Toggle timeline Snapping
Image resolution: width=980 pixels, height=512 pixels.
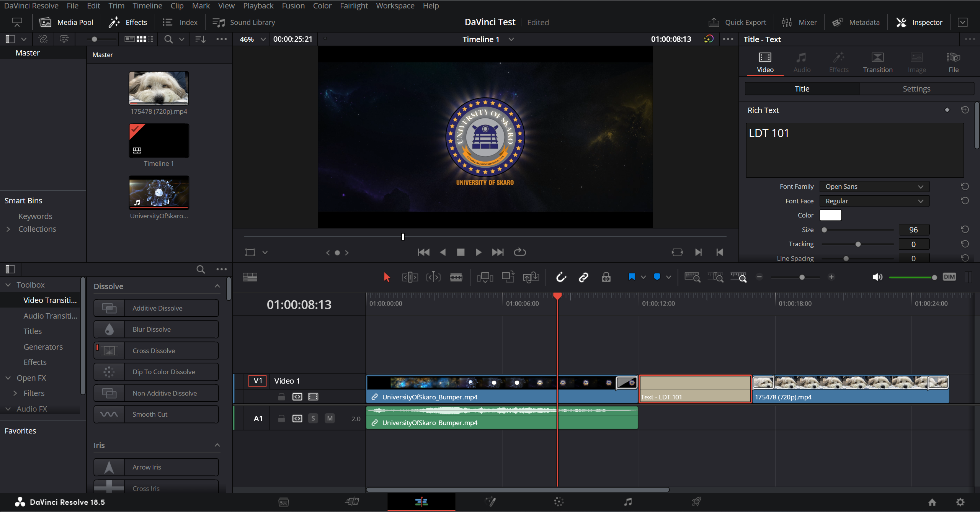tap(561, 277)
